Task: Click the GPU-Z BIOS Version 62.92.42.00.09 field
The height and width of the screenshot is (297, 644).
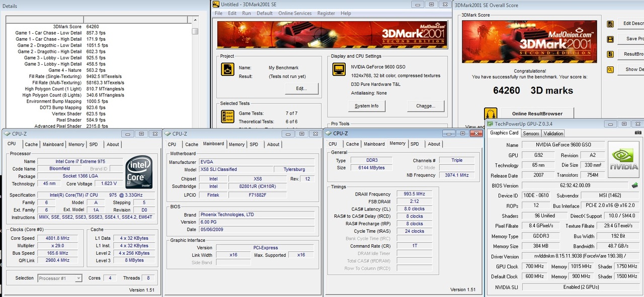Action: coord(576,185)
